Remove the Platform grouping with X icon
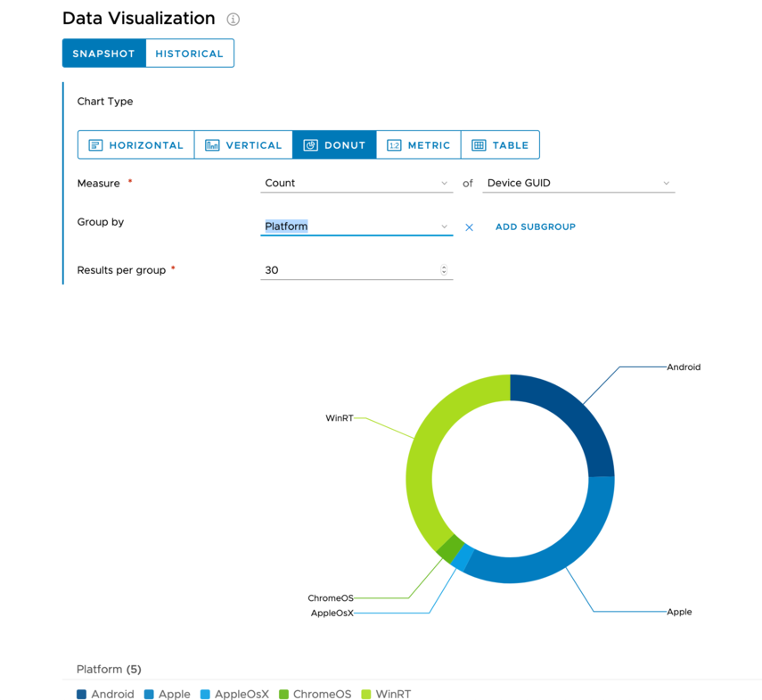This screenshot has height=700, width=762. pyautogui.click(x=469, y=227)
